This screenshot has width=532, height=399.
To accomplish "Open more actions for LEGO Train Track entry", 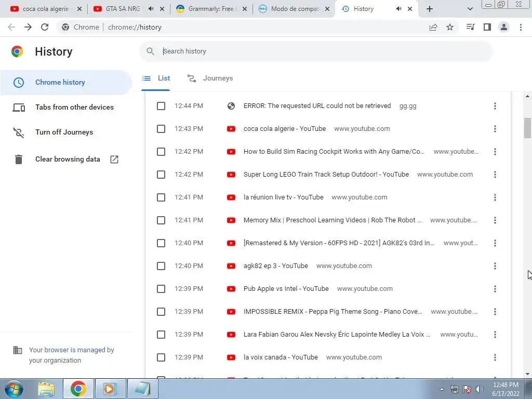I will (x=495, y=175).
